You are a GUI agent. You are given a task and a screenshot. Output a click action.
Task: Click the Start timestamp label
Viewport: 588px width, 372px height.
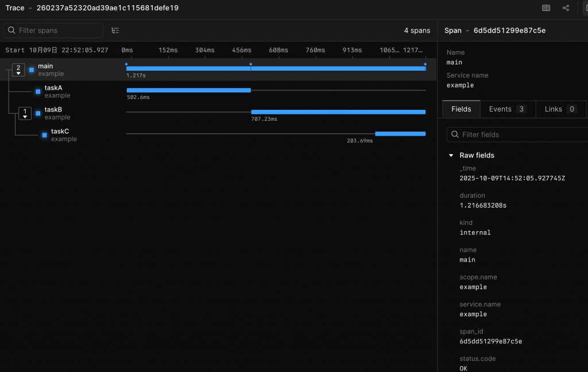click(x=57, y=50)
